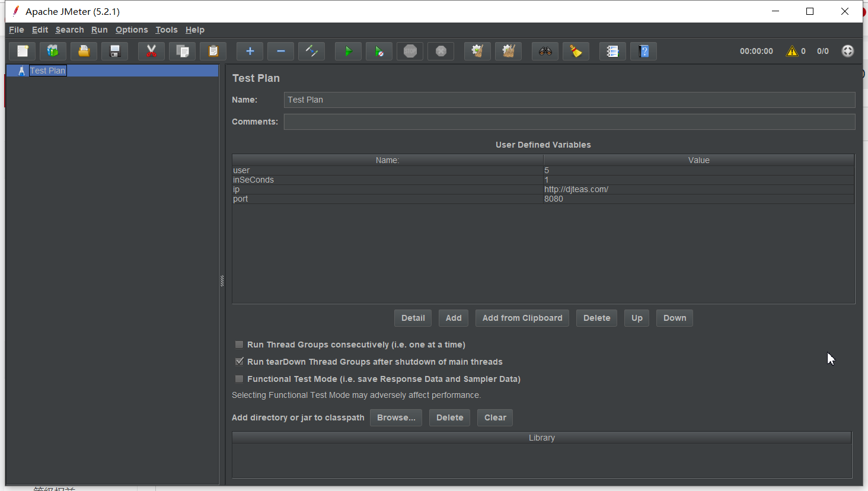Click the Stop test icon
The height and width of the screenshot is (491, 868).
tap(410, 51)
